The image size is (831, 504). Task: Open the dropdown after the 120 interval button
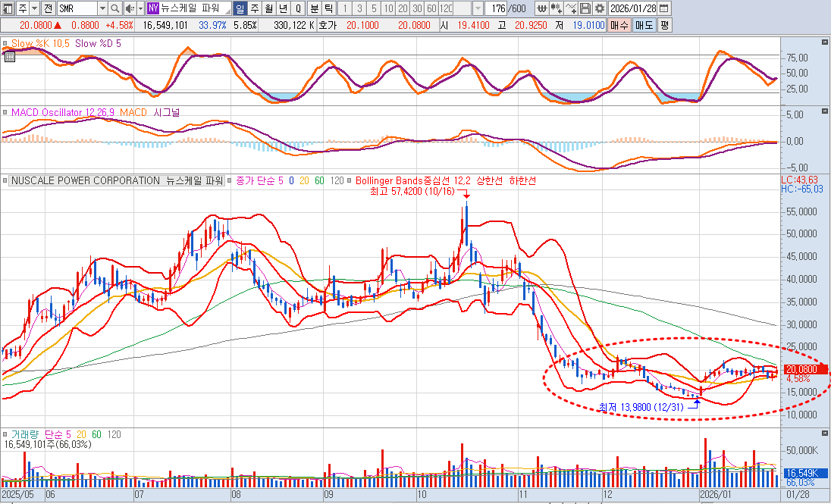pos(478,8)
